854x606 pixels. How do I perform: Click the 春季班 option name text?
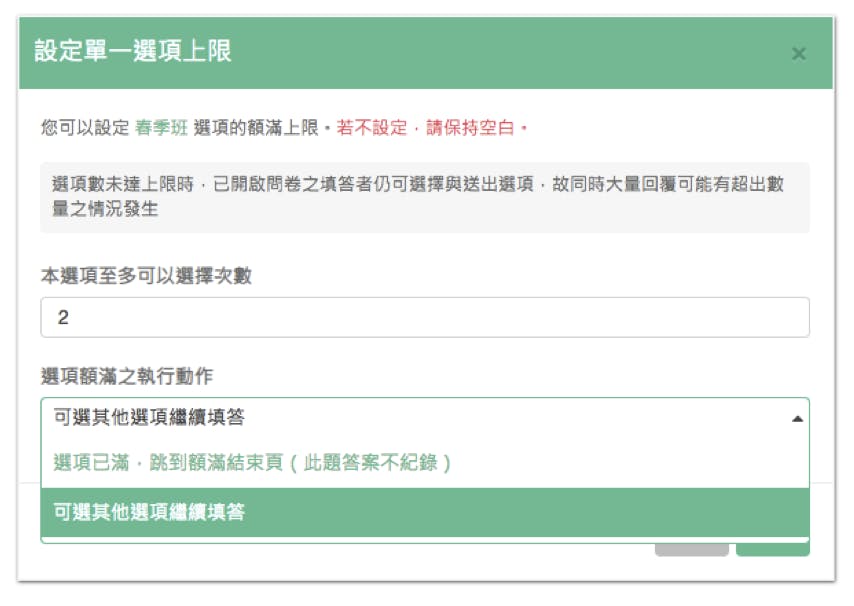pyautogui.click(x=161, y=128)
